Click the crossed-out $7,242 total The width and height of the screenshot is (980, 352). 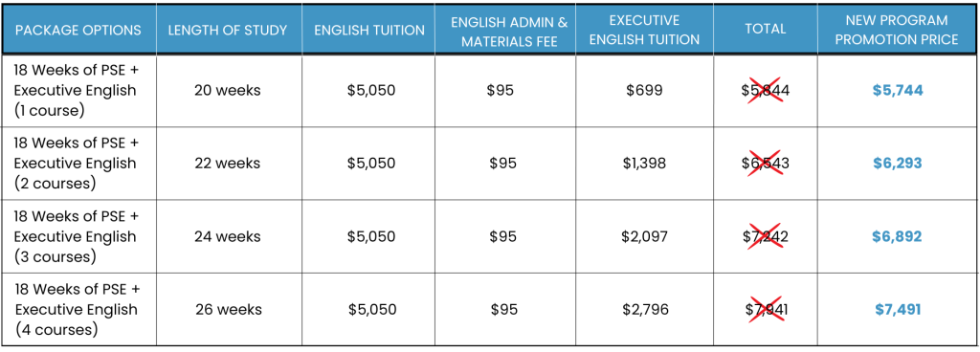tap(765, 237)
